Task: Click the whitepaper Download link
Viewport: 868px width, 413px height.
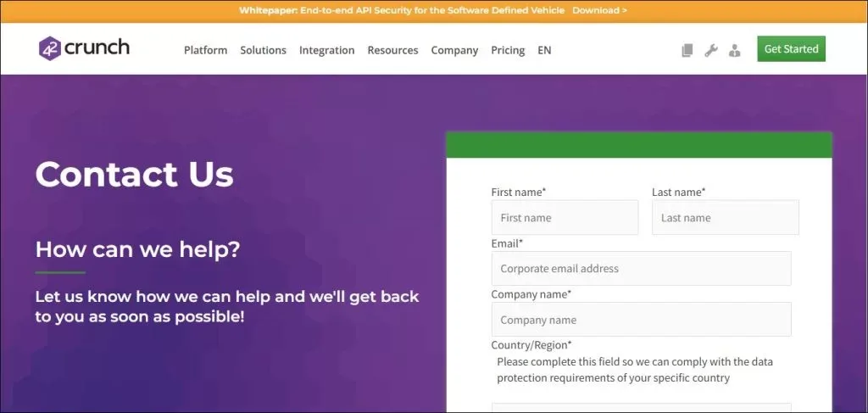Action: coord(599,10)
